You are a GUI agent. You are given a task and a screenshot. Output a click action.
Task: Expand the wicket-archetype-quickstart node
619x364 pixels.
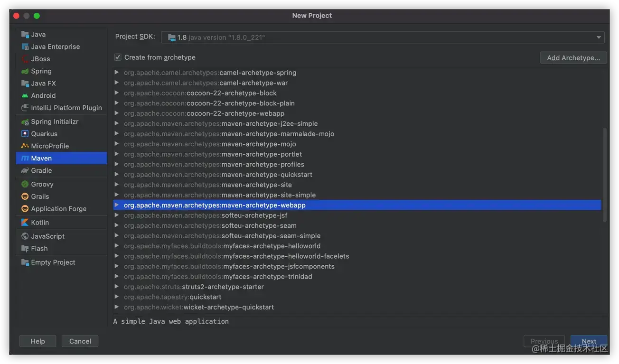coord(117,307)
